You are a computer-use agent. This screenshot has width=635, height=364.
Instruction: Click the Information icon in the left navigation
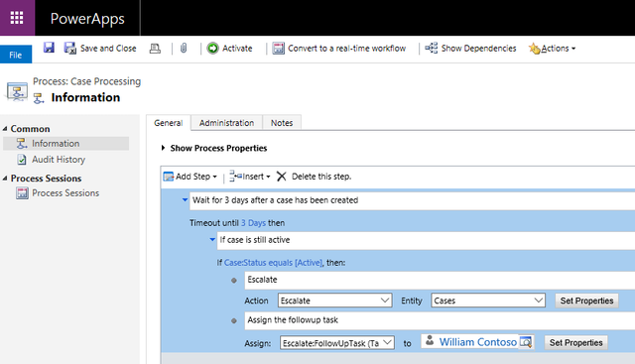click(22, 144)
